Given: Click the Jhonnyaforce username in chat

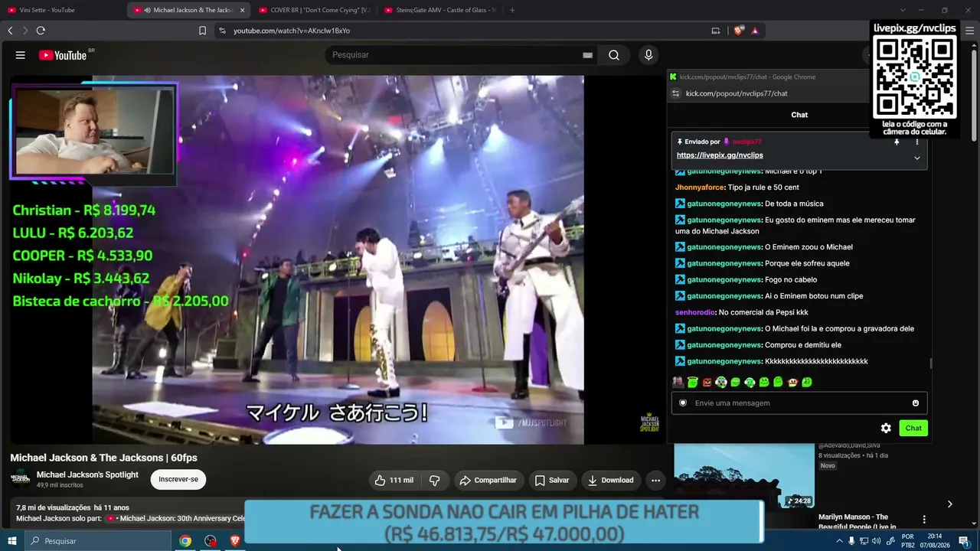Looking at the screenshot, I should click(700, 187).
